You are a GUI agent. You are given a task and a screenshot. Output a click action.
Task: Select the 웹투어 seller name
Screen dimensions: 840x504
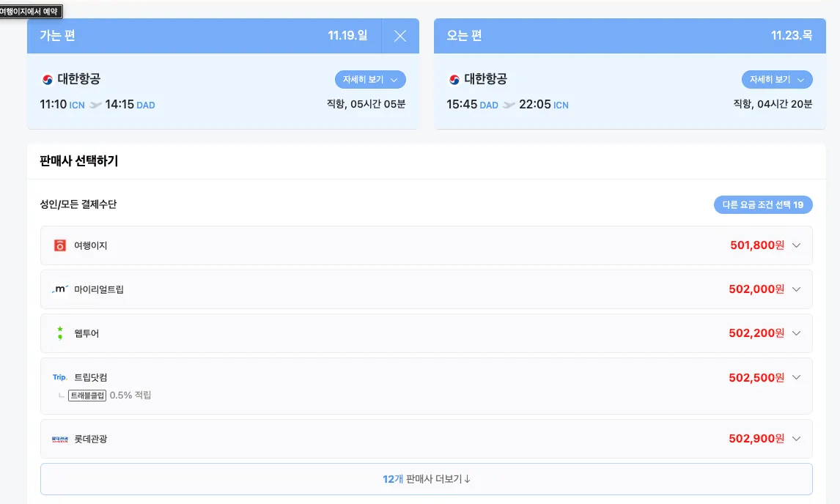[86, 333]
